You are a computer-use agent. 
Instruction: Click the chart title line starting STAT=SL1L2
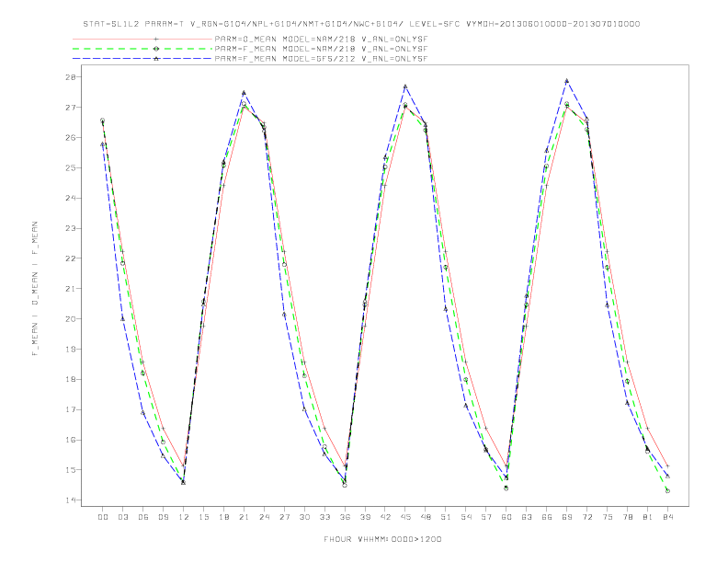pos(361,24)
